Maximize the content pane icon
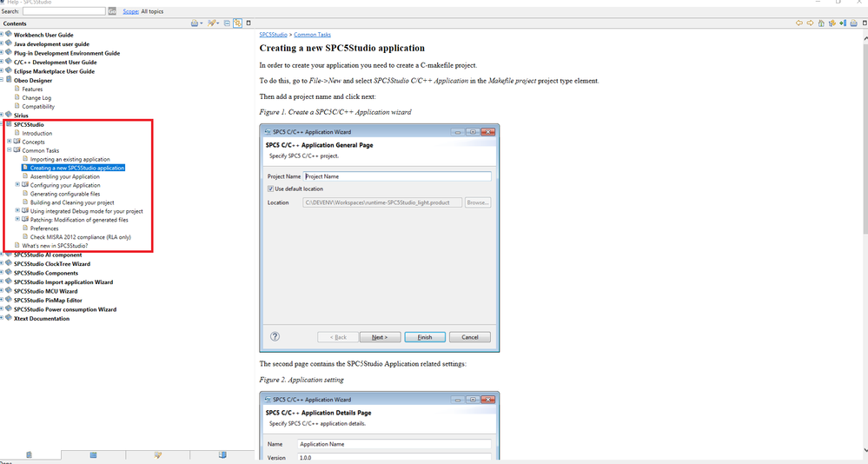 coord(865,23)
